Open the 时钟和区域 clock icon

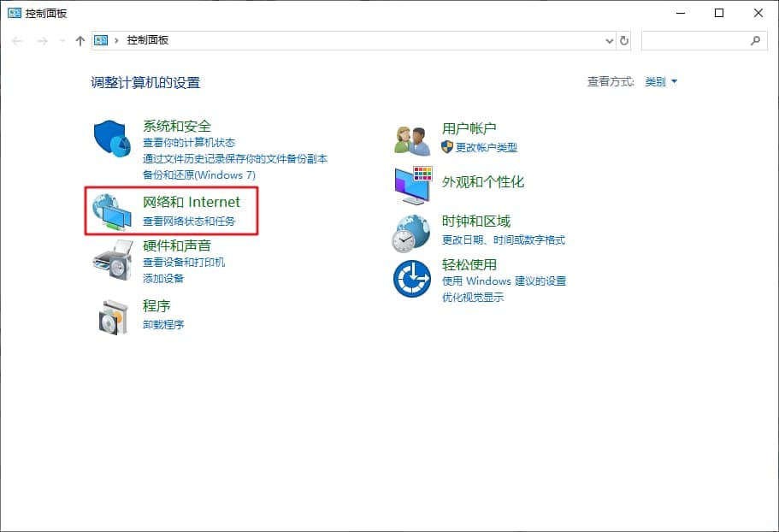(412, 234)
